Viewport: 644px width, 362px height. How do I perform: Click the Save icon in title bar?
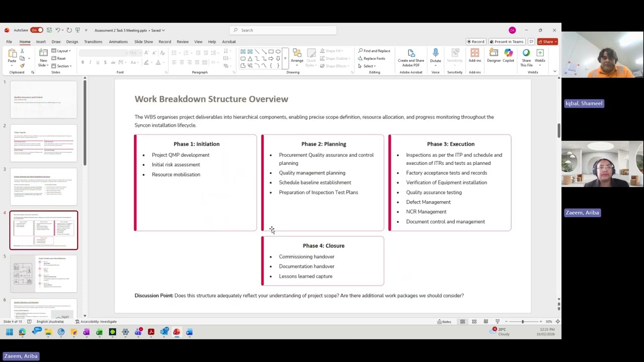coord(49,30)
